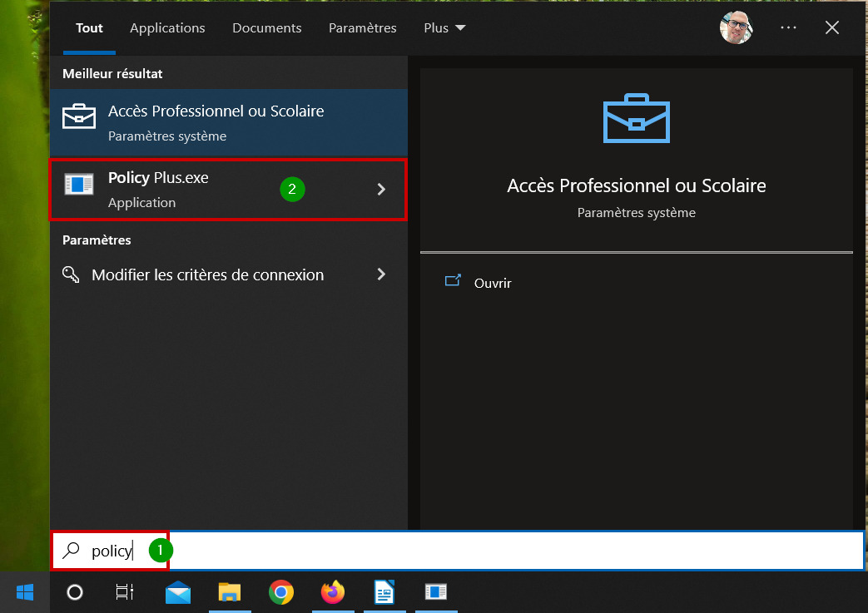Open Modifier les critères de connexion
The image size is (868, 613).
tap(229, 274)
